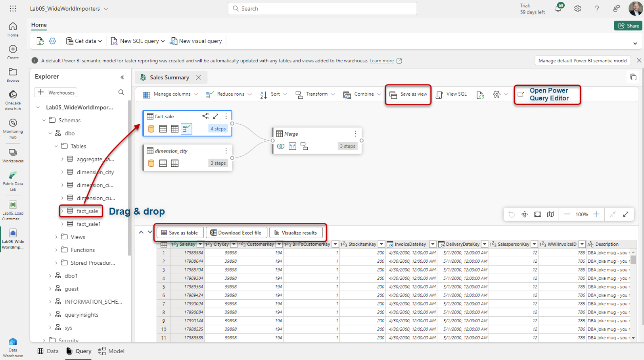Open Lab05_Load Customer item in sidebar
The width and height of the screenshot is (644, 360).
tap(13, 210)
